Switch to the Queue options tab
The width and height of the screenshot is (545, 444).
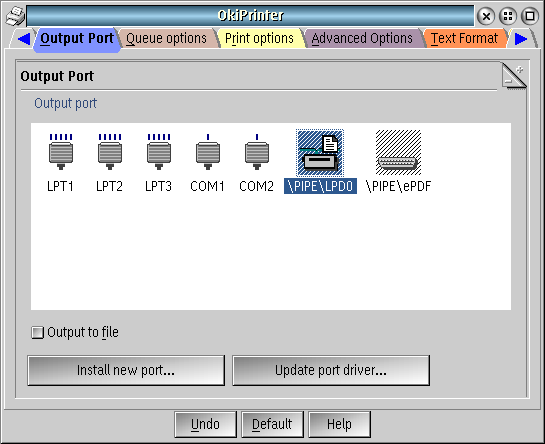click(166, 38)
